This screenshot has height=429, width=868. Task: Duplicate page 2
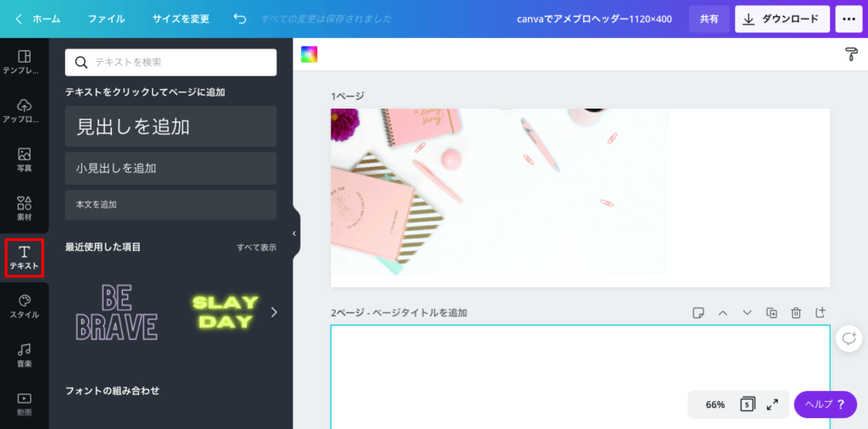771,313
